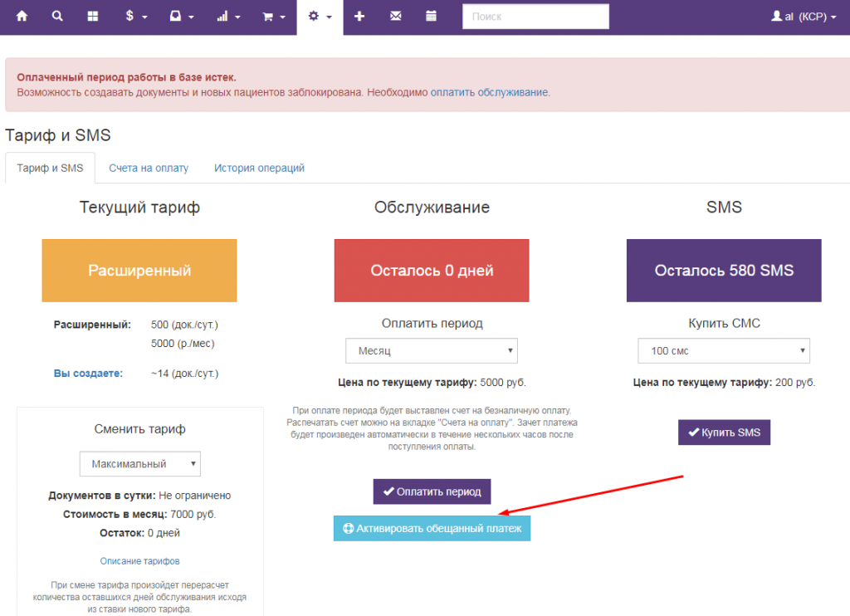Go to the home icon in navbar
Viewport: 850px width, 616px height.
click(x=22, y=17)
